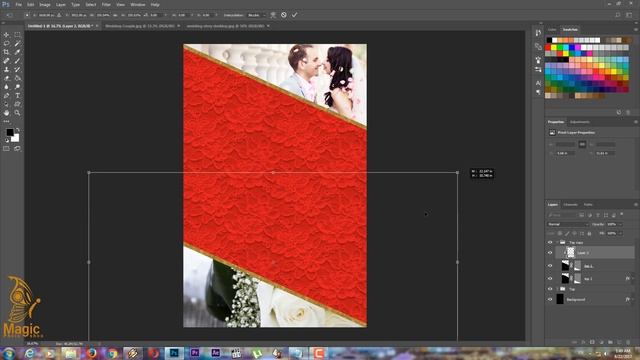Viewport: 640px width, 360px height.
Task: Select the Brush tool
Action: [17, 61]
